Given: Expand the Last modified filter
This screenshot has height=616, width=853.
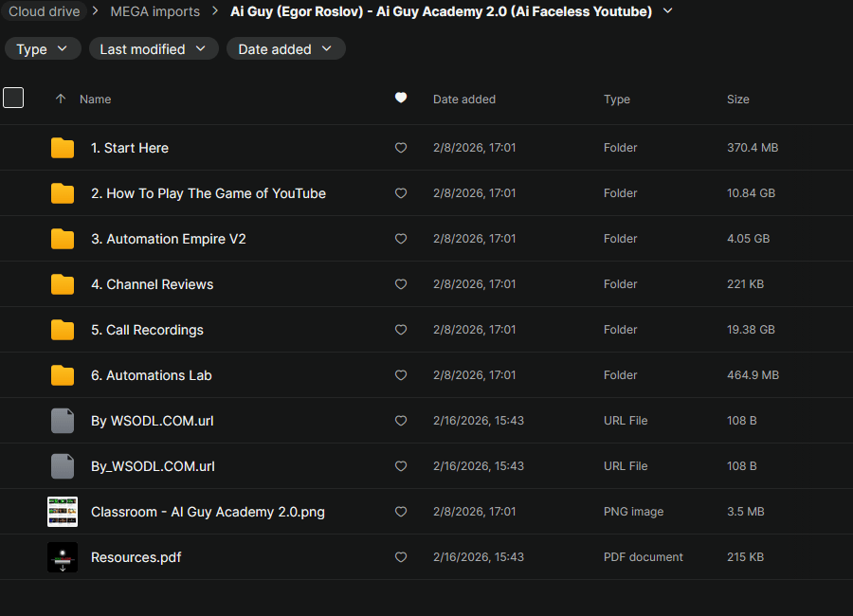Looking at the screenshot, I should tap(154, 49).
